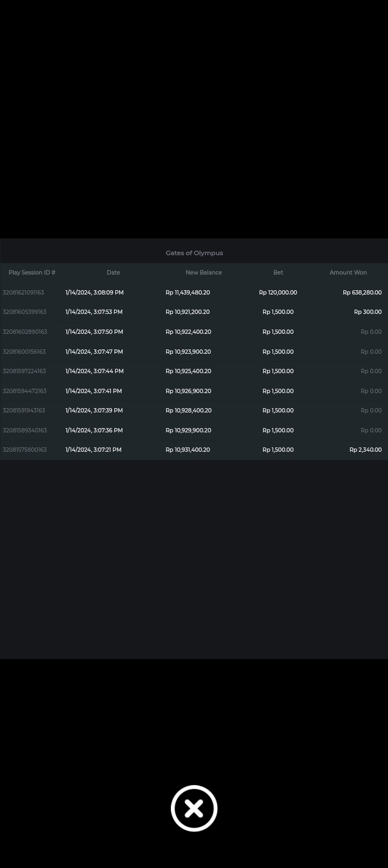Close the game history overlay
The width and height of the screenshot is (388, 868).
click(194, 808)
